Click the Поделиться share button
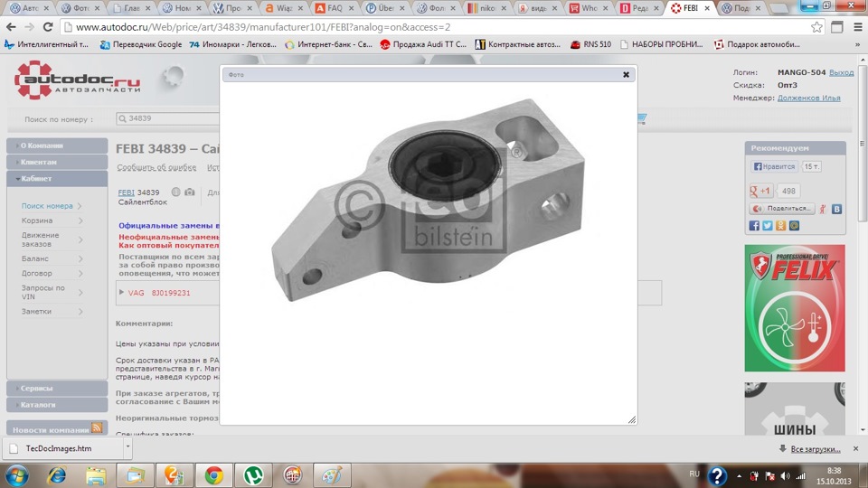Viewport: 868px width, 488px height. [x=781, y=209]
